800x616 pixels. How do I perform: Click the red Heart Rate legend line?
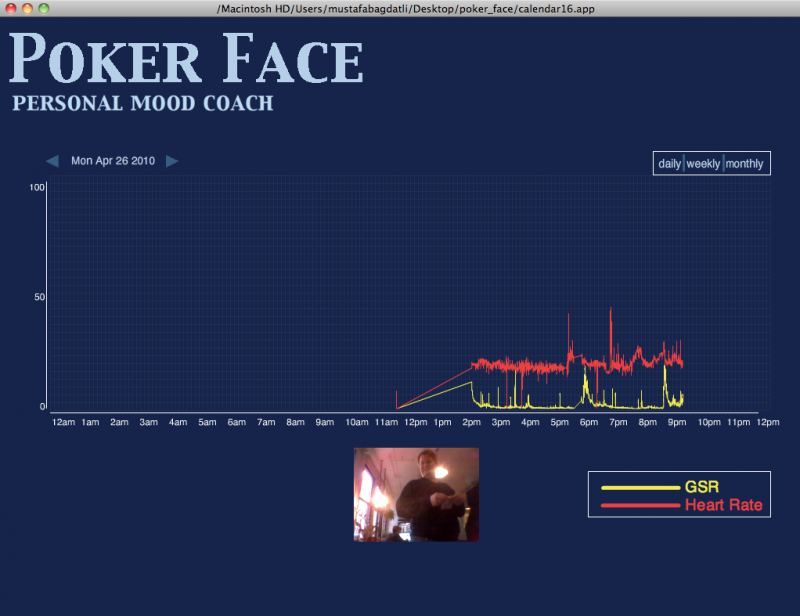[x=640, y=506]
